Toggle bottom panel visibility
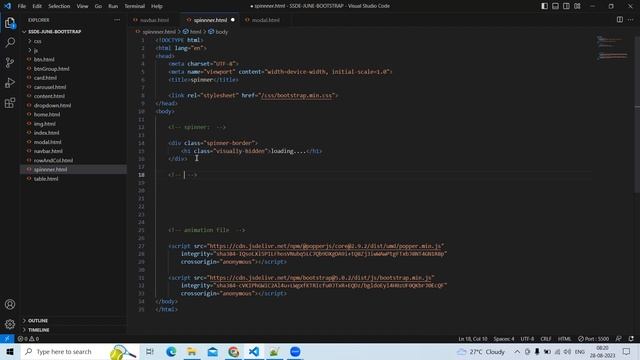This screenshot has width=640, height=360. pos(556,6)
